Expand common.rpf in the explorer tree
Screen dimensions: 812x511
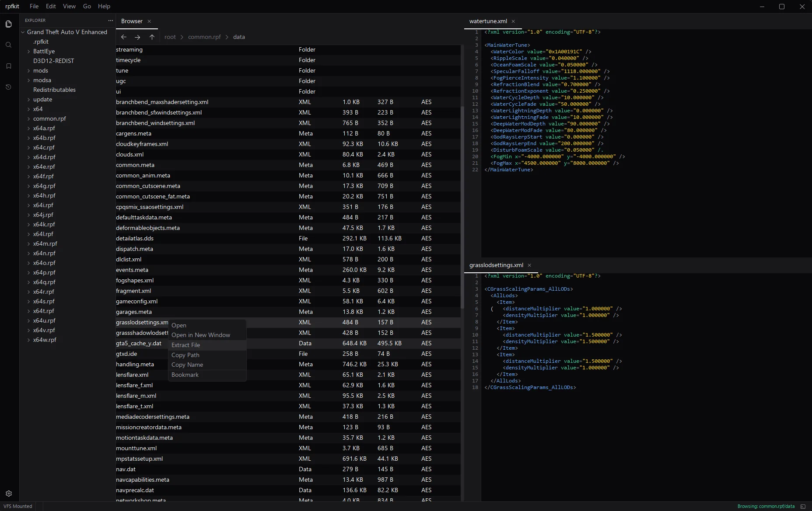[29, 118]
